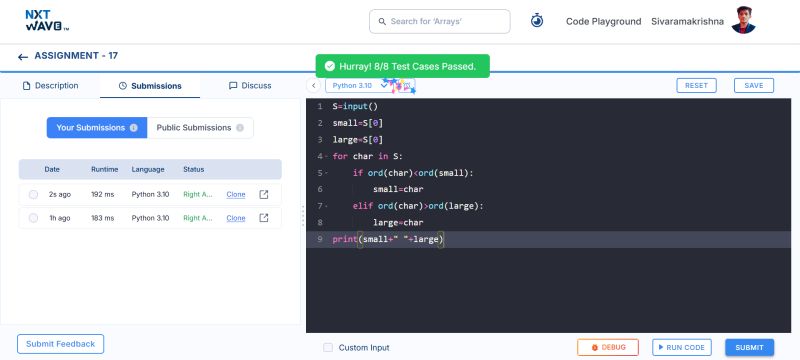Select the radio button for 1h ago submission
Viewport: 800px width, 360px height.
click(x=33, y=218)
